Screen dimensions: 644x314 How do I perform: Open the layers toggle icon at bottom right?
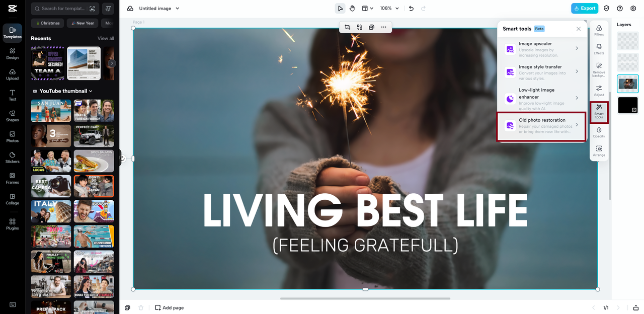click(x=636, y=307)
